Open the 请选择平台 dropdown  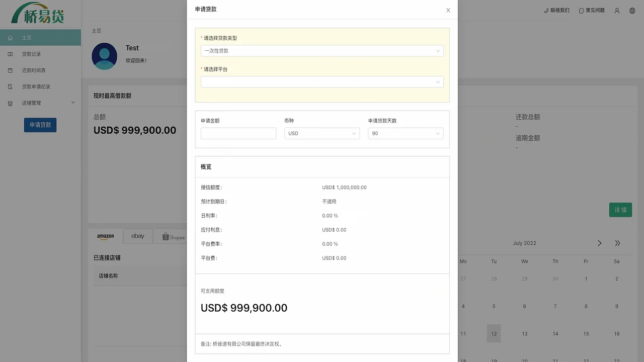tap(322, 81)
